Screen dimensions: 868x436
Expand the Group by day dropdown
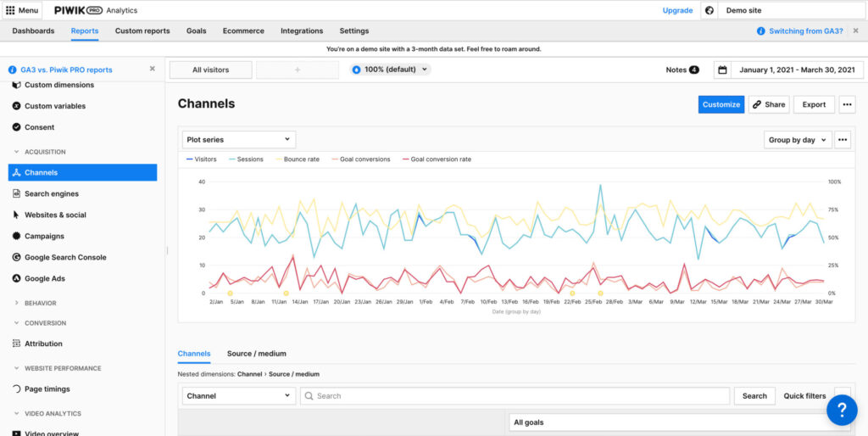[x=797, y=140]
